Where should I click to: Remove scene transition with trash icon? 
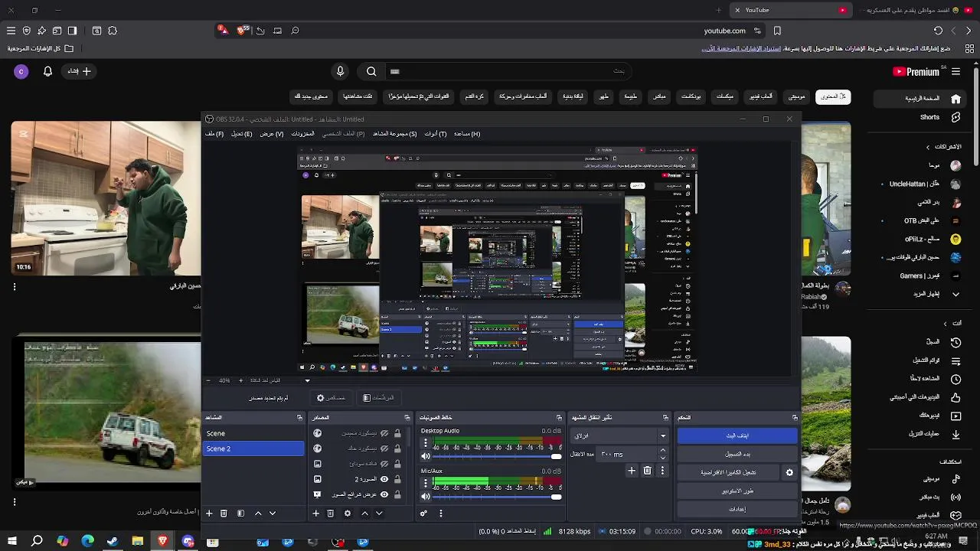[647, 471]
